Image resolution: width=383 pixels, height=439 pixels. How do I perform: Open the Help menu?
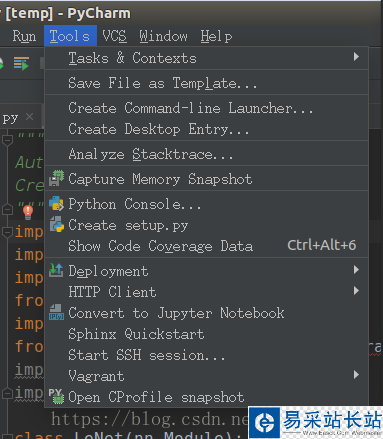[216, 36]
